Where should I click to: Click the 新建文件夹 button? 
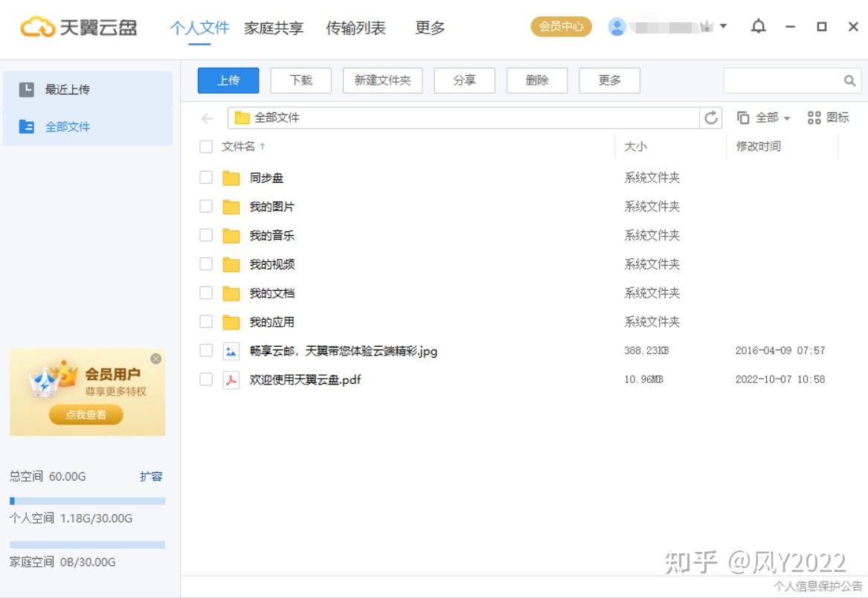pos(382,80)
